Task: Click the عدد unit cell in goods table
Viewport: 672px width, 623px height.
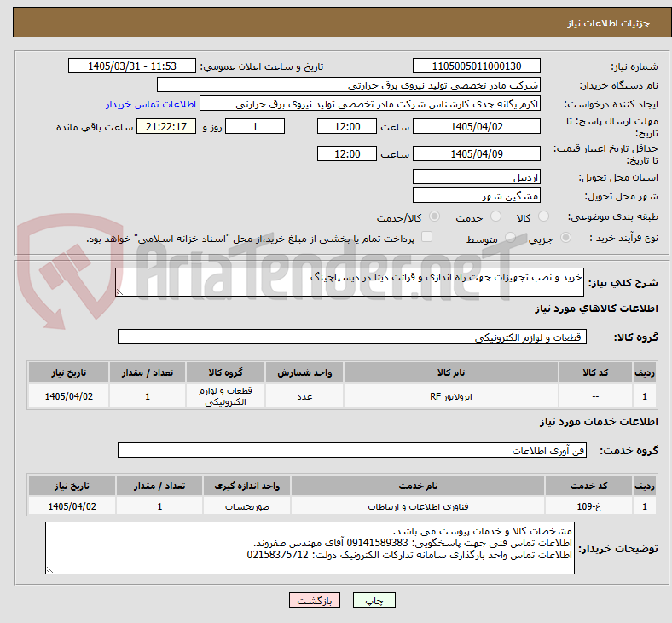Action: [304, 396]
